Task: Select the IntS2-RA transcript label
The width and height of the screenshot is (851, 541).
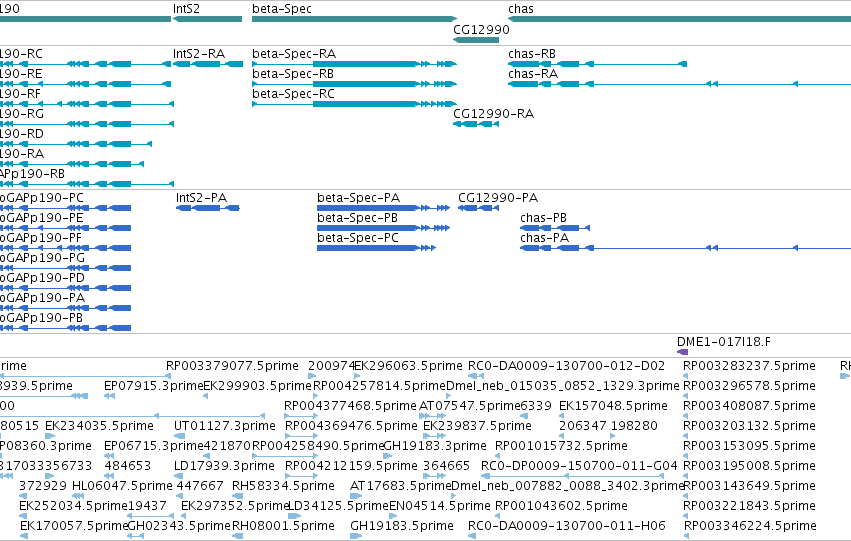Action: tap(199, 54)
